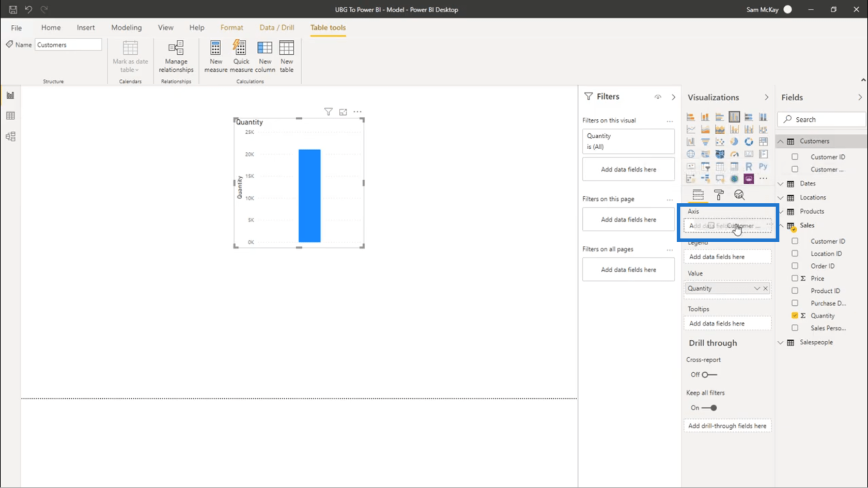Collapse the Fields pane arrow

point(860,97)
